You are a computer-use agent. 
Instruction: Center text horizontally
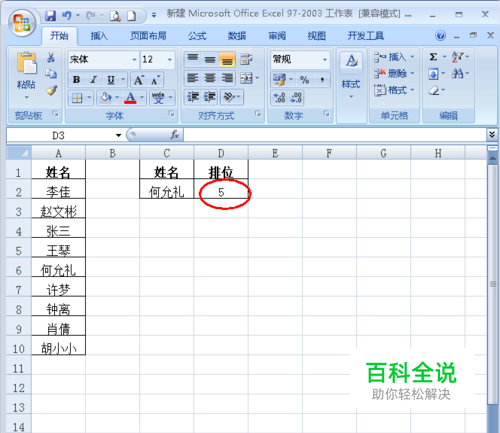click(210, 78)
